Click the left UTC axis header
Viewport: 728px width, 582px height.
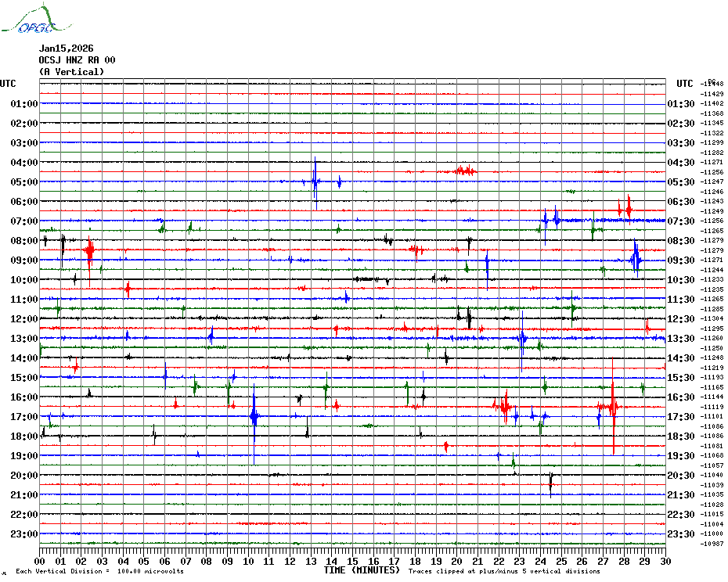pyautogui.click(x=8, y=84)
